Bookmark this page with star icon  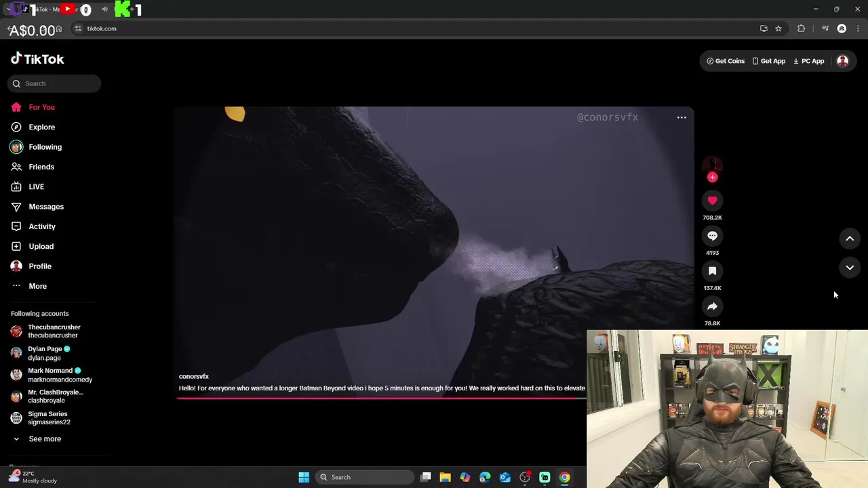click(778, 28)
